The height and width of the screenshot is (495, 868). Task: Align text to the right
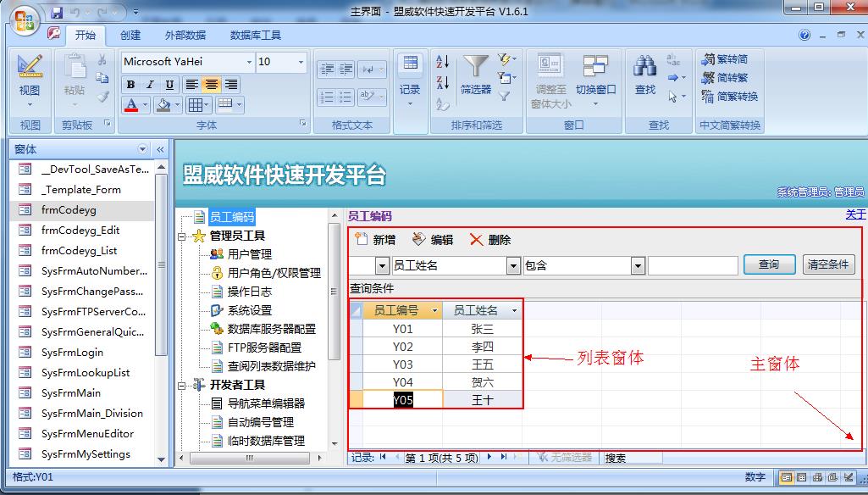click(x=231, y=85)
